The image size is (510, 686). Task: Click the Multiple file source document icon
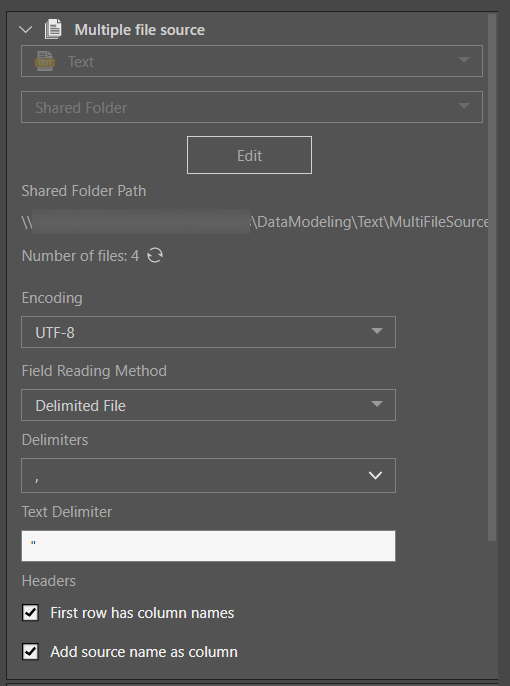point(53,29)
